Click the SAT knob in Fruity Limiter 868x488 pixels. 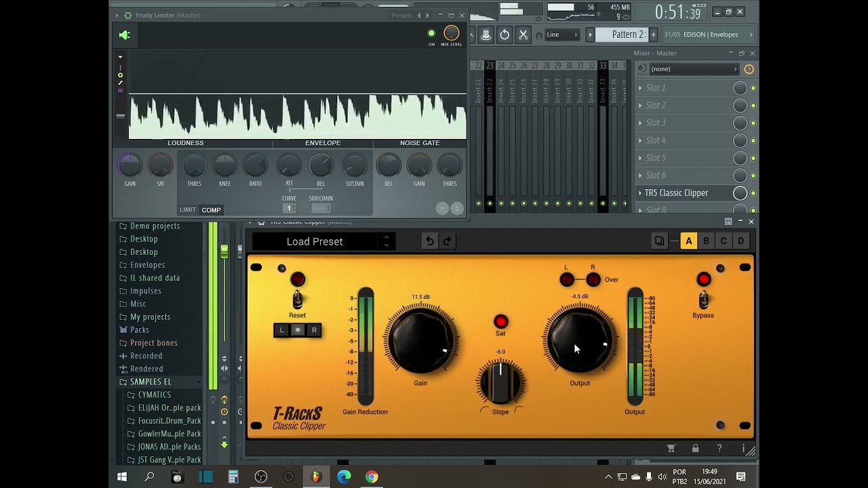161,165
